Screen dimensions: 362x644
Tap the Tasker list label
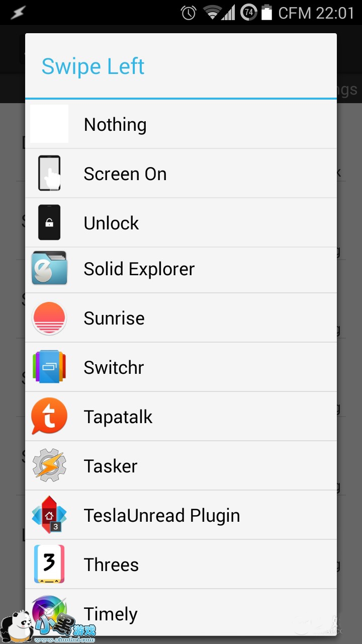pyautogui.click(x=111, y=466)
